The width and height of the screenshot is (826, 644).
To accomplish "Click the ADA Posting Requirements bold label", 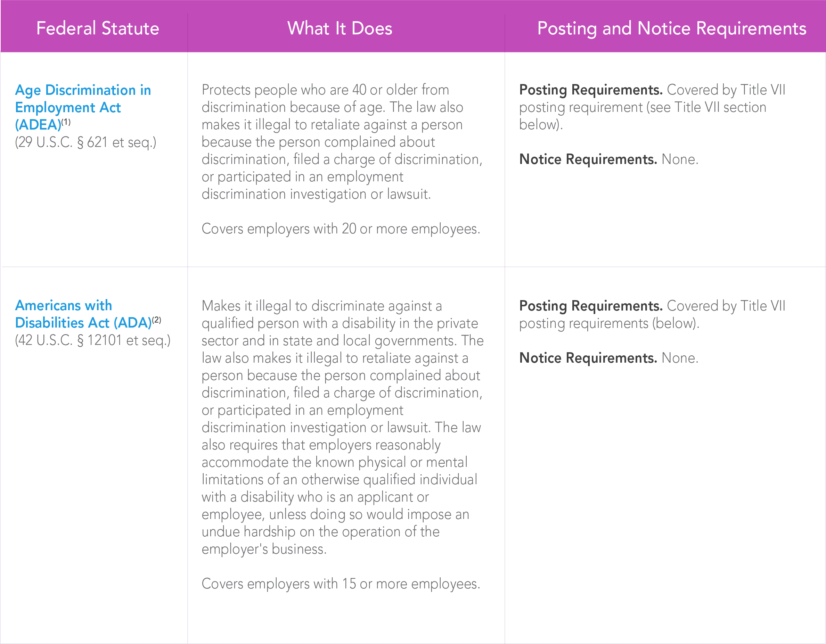I will tap(591, 306).
